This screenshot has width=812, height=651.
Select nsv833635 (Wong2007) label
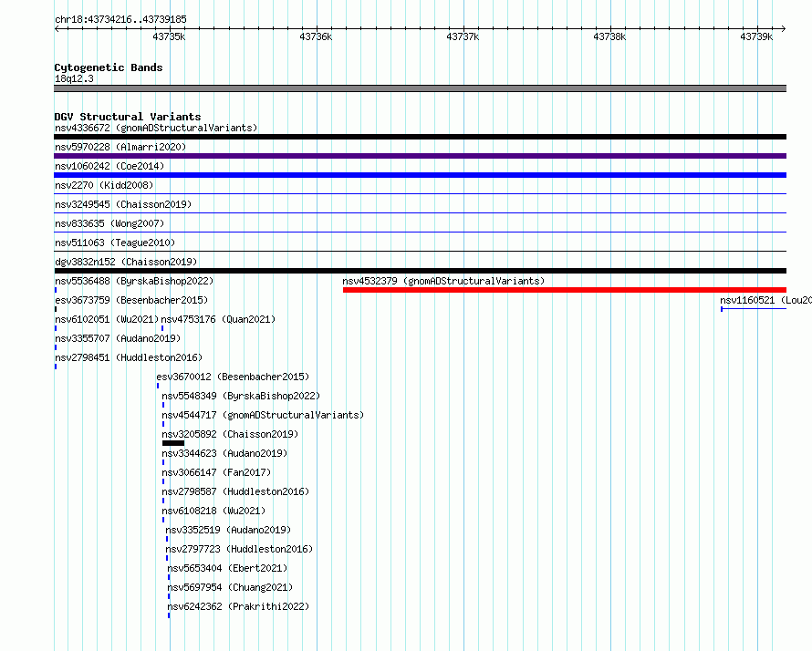[x=109, y=223]
